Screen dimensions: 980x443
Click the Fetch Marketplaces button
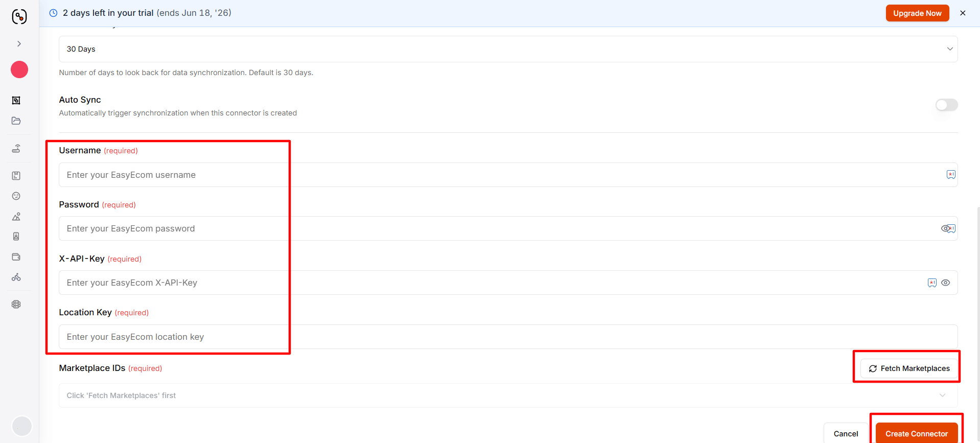point(909,368)
